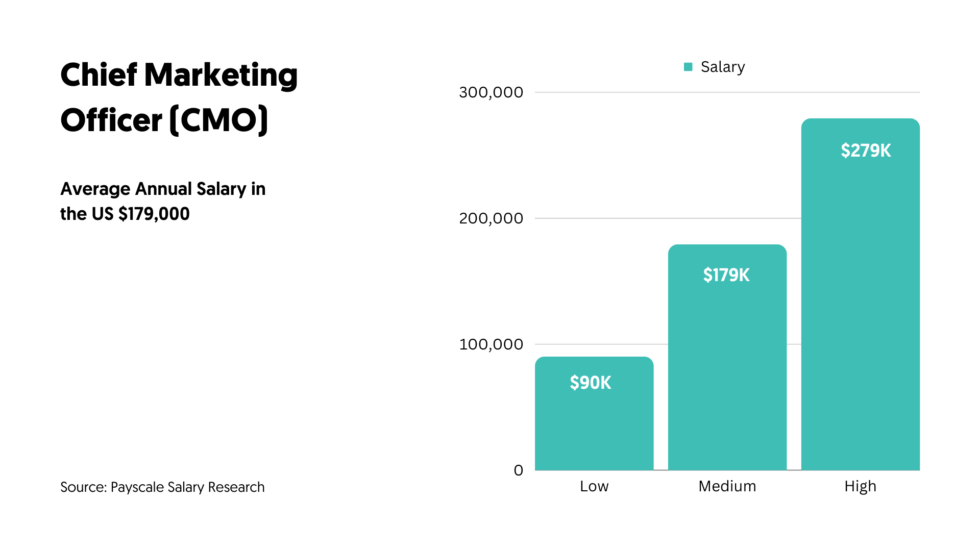Click the $90K data label
The image size is (980, 551).
coord(591,383)
